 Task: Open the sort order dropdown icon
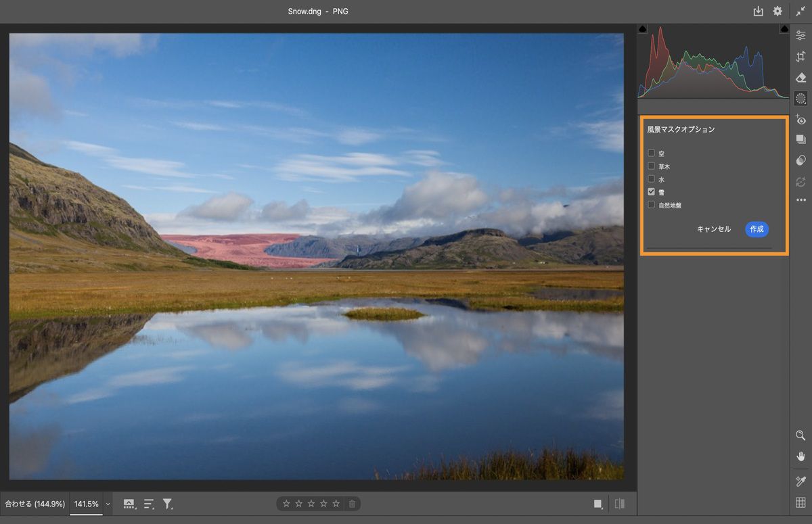click(150, 504)
